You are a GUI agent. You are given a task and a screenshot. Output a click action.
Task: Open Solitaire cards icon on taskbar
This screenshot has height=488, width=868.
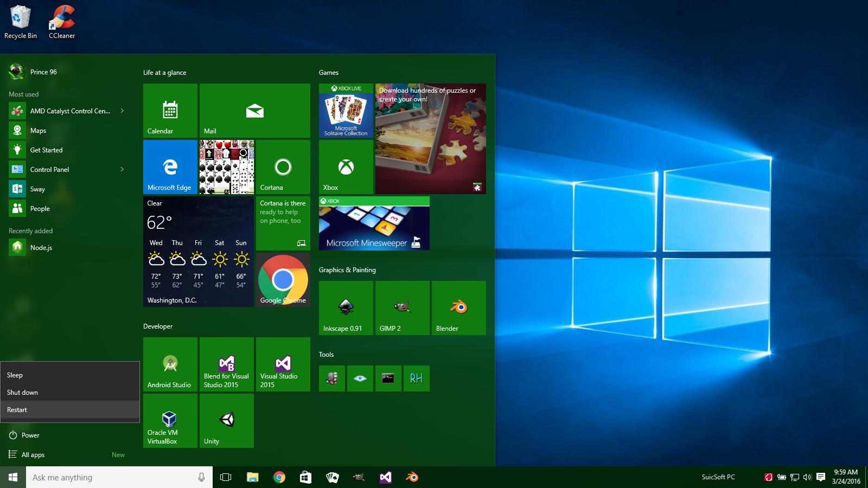click(332, 477)
